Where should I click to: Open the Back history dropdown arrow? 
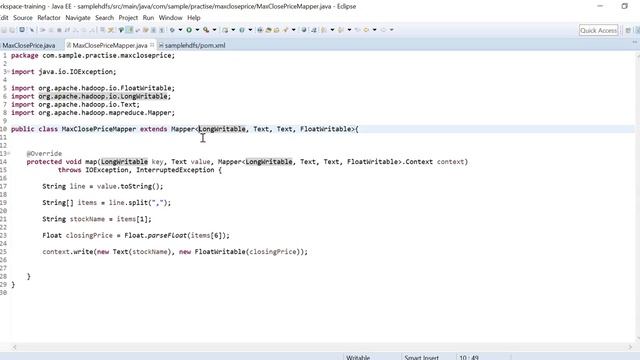tap(374, 30)
